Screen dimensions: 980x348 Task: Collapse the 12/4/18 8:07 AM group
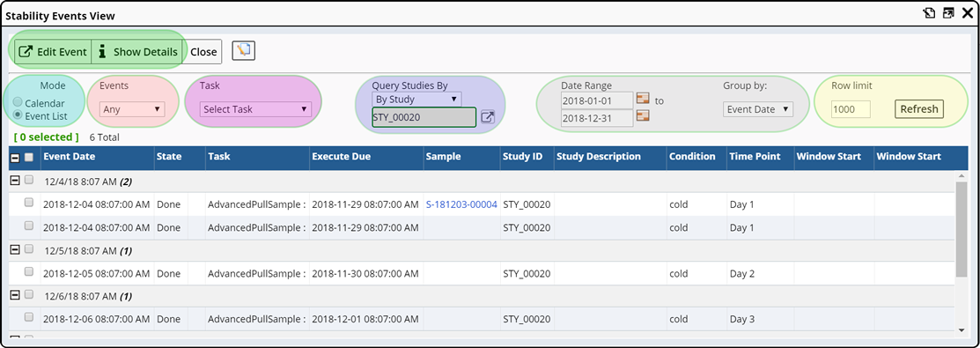tap(16, 181)
